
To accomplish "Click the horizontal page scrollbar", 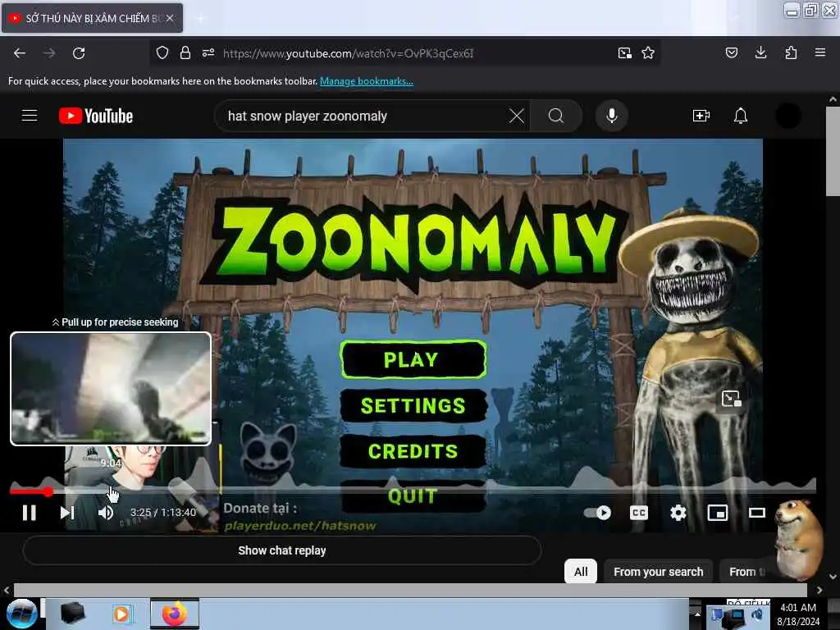I will [x=410, y=590].
